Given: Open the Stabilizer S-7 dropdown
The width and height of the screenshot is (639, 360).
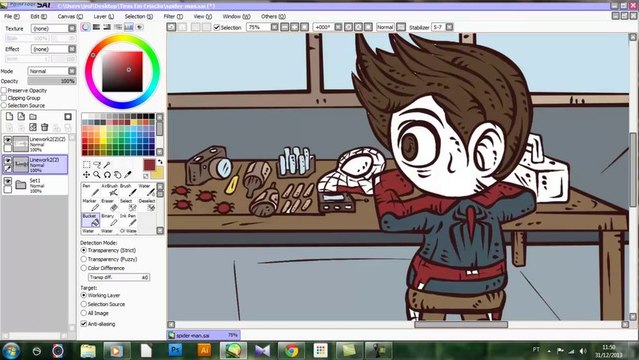Looking at the screenshot, I should (449, 27).
